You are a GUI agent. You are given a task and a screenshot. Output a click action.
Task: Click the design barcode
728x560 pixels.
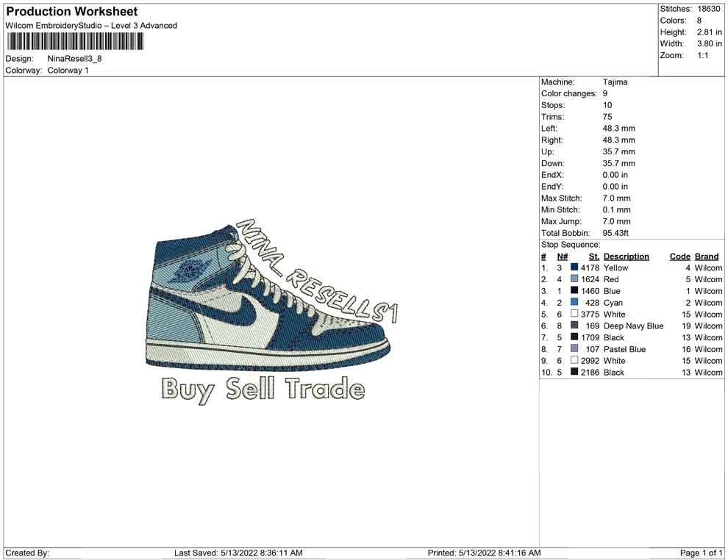pos(75,42)
